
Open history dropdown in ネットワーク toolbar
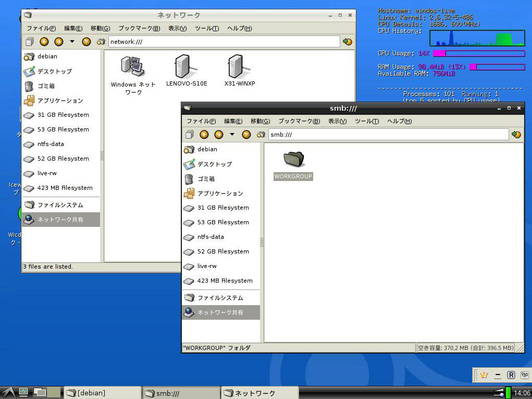point(72,42)
